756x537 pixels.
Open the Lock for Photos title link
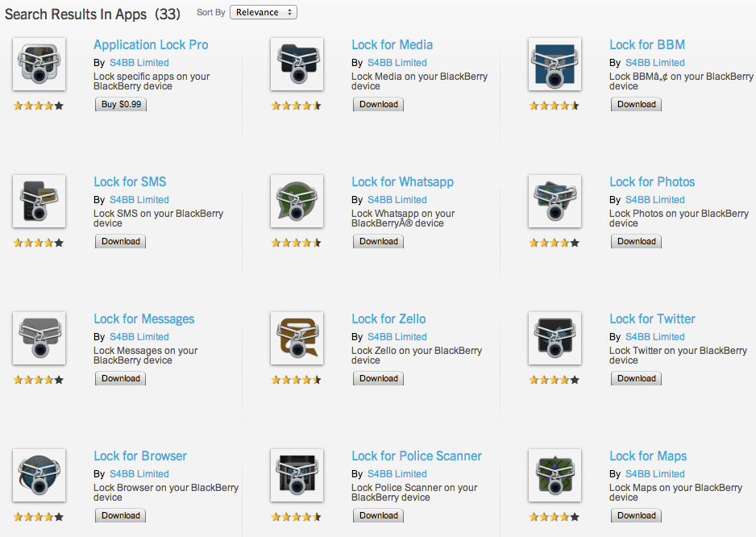tap(651, 182)
